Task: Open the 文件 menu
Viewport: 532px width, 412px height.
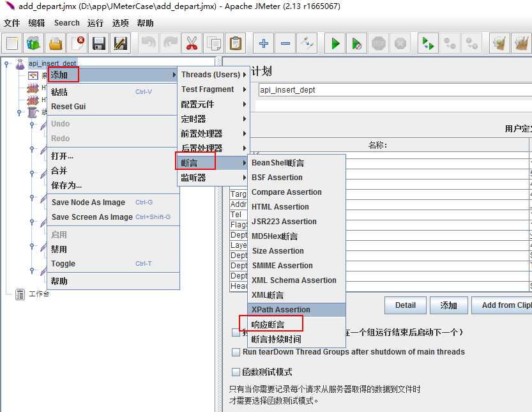Action: coord(12,23)
